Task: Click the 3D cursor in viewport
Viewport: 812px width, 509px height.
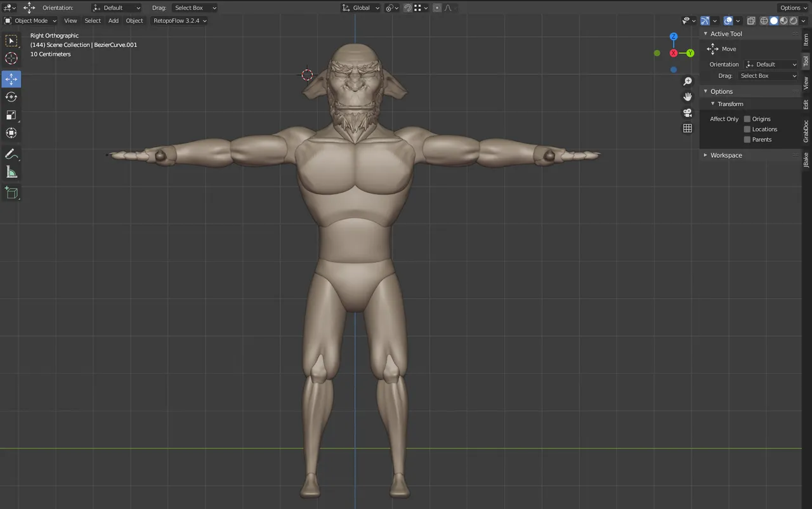Action: [x=307, y=75]
